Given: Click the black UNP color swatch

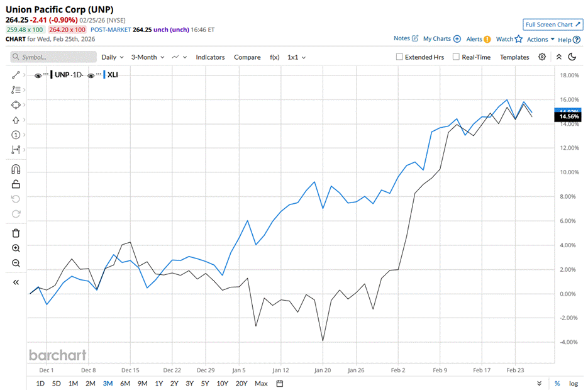Looking at the screenshot, I should [52, 75].
